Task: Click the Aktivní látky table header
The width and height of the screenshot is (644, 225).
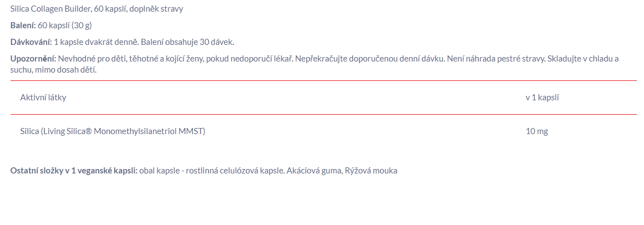Action: 43,98
